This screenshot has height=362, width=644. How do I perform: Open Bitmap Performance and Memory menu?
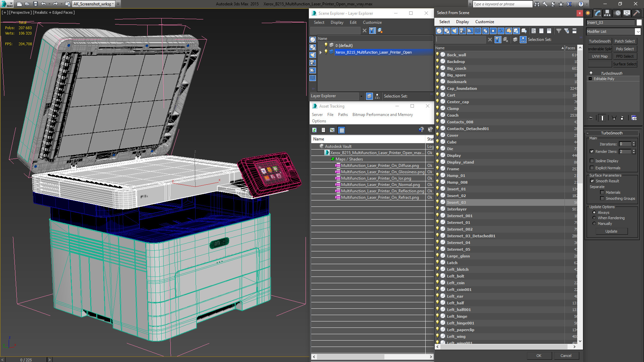(x=382, y=115)
